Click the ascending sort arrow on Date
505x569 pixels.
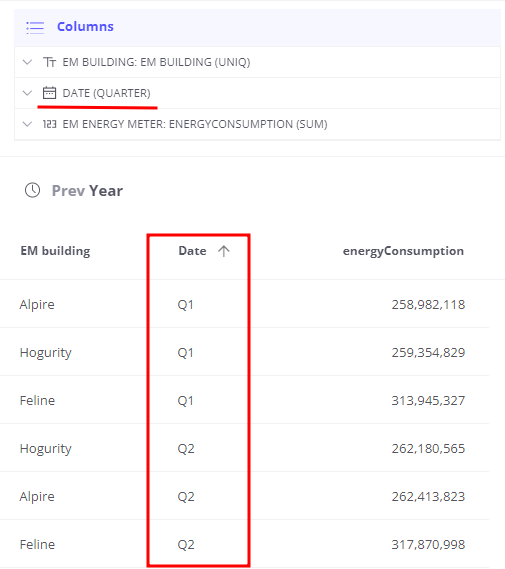coord(224,251)
